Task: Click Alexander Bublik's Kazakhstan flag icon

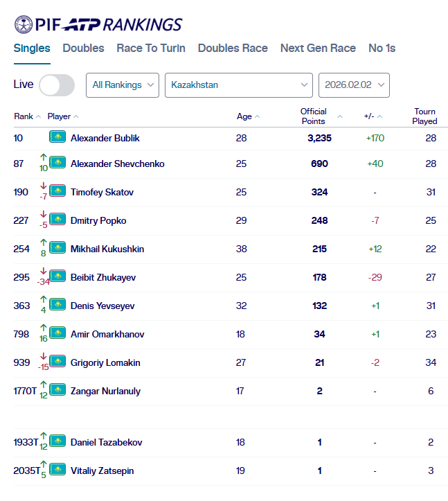Action: click(x=57, y=137)
